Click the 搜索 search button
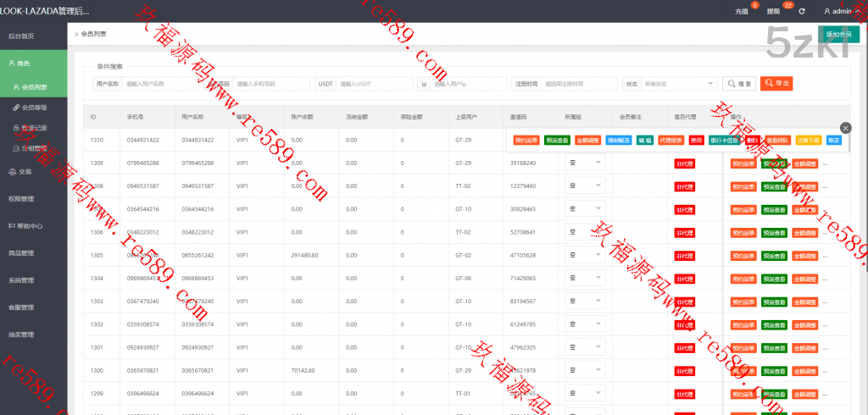The height and width of the screenshot is (415, 868). pyautogui.click(x=739, y=84)
